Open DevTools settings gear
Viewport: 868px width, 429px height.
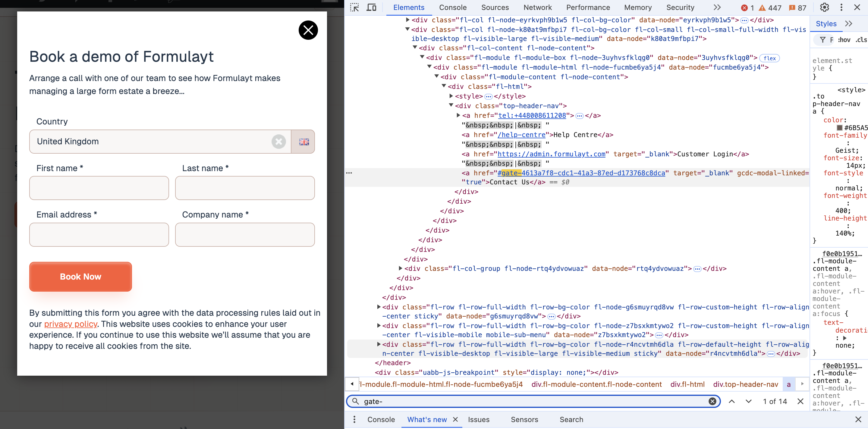[824, 8]
